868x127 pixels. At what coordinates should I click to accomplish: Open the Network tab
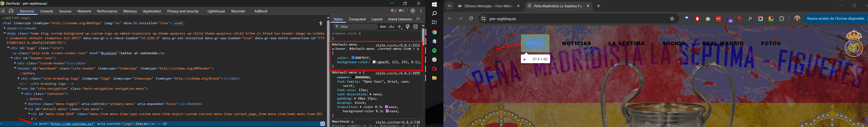click(84, 11)
